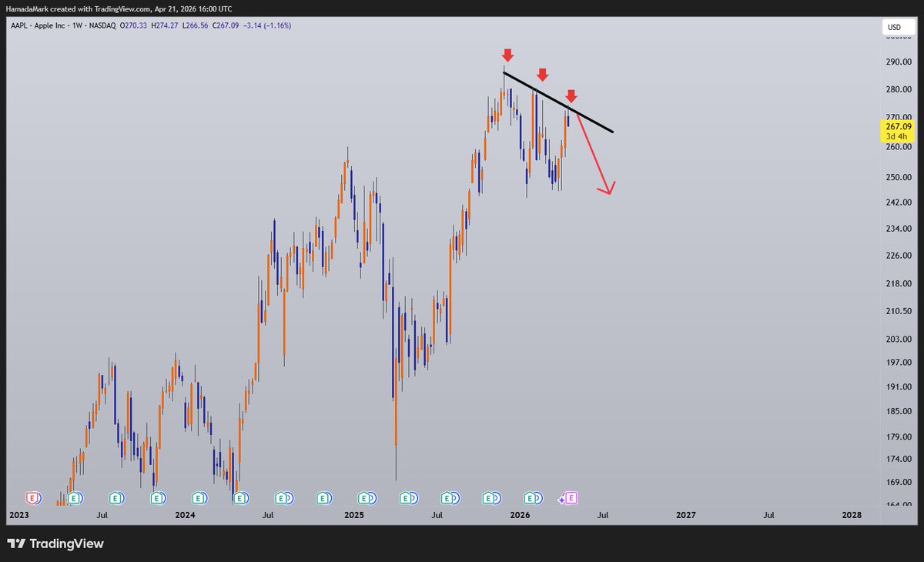Screen dimensions: 924x562
Task: Click the 191.00 price axis label
Action: [x=899, y=386]
